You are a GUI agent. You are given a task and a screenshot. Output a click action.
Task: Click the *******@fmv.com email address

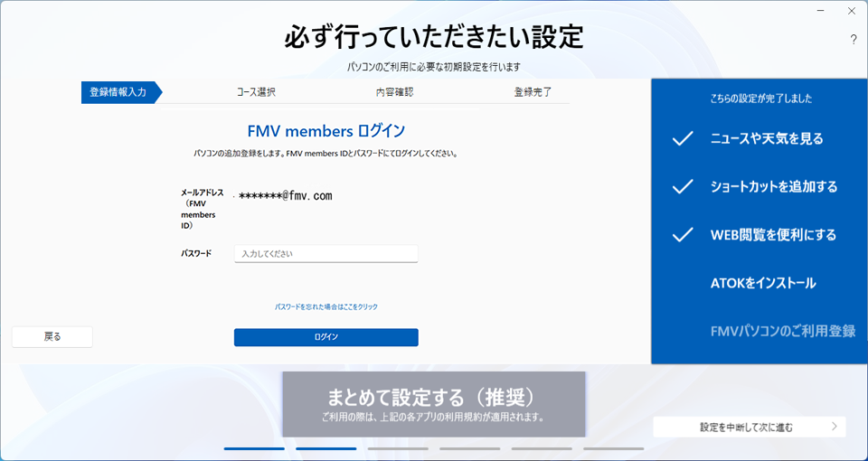285,195
